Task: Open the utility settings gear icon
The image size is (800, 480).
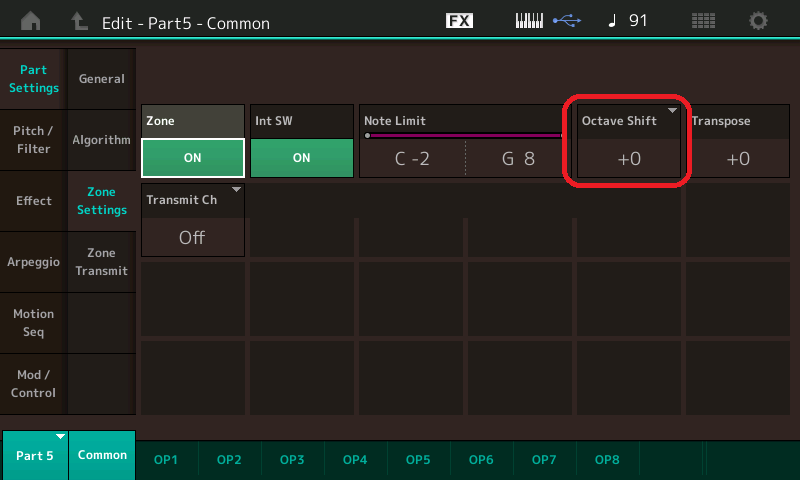Action: tap(759, 21)
